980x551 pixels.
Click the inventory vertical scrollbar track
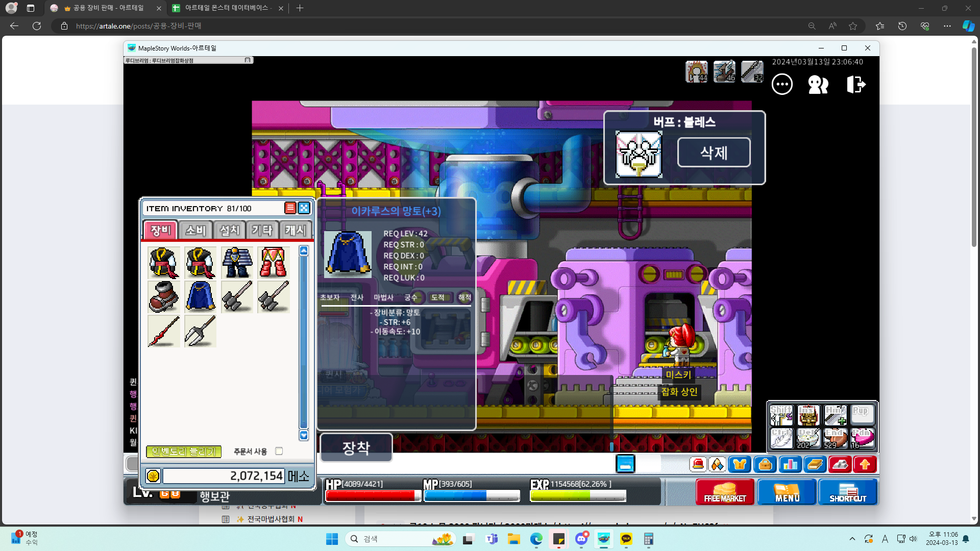coord(304,342)
